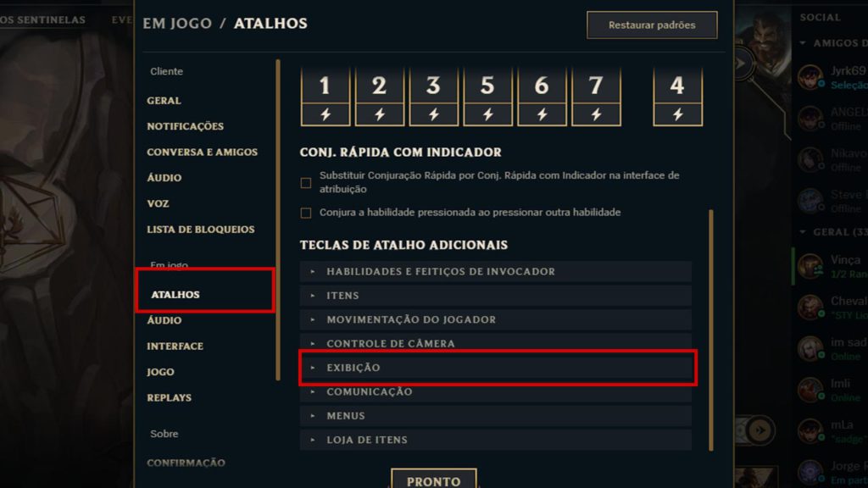Check casting ability when pressing another ability
The height and width of the screenshot is (488, 868).
305,213
